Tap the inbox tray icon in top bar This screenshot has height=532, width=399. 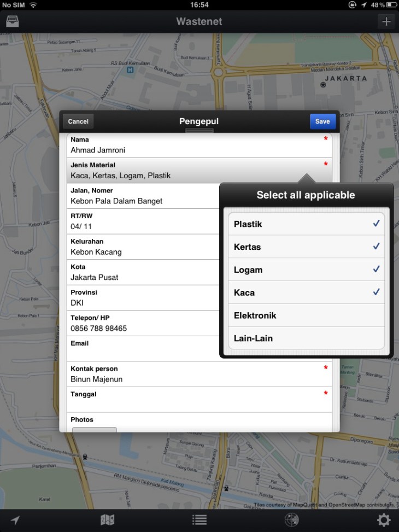point(12,22)
